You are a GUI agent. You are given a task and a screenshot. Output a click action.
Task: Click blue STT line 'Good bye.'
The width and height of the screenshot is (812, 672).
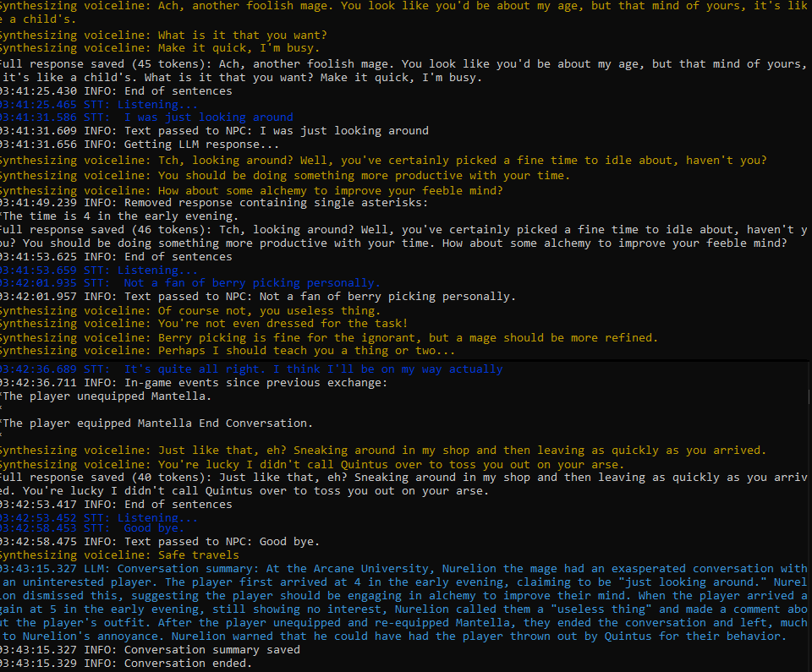pyautogui.click(x=92, y=528)
